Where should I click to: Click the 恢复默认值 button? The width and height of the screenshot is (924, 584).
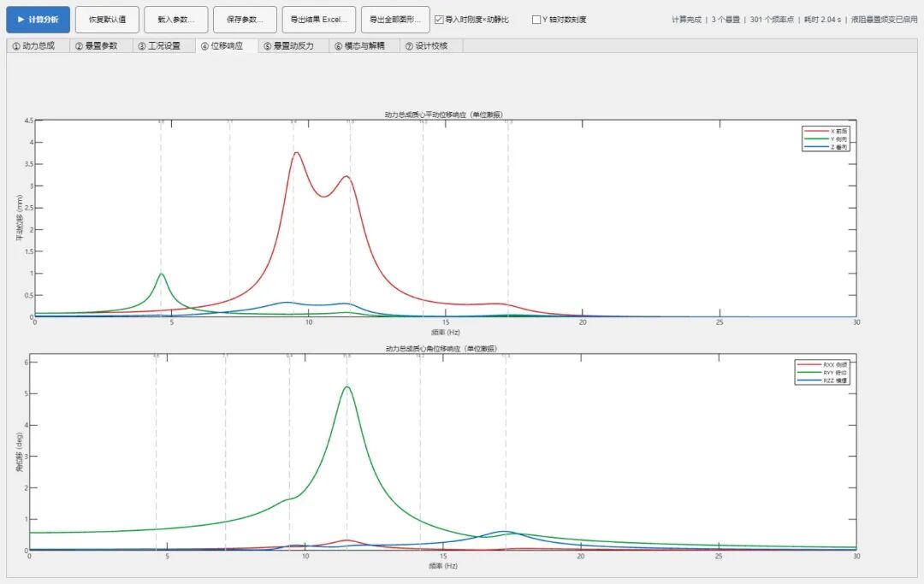pyautogui.click(x=107, y=20)
